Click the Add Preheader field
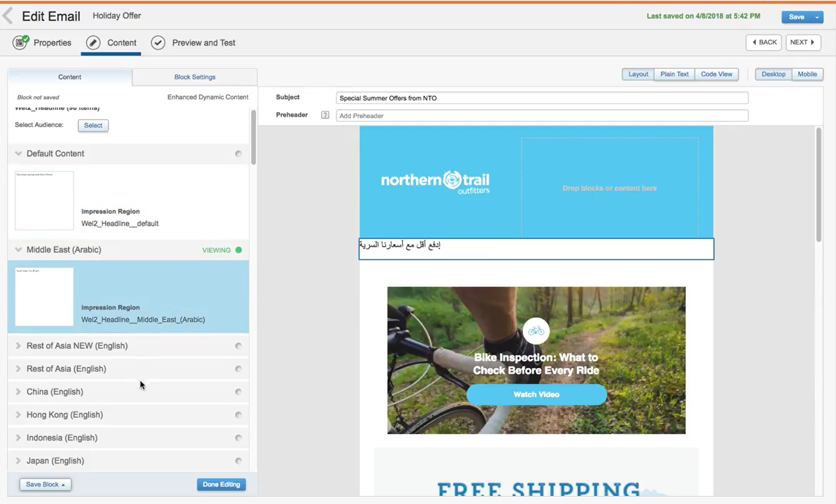This screenshot has height=504, width=836. coord(542,115)
